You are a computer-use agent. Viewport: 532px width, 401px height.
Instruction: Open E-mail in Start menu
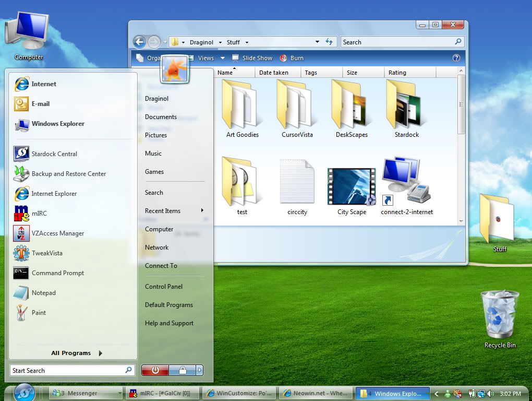pos(32,104)
